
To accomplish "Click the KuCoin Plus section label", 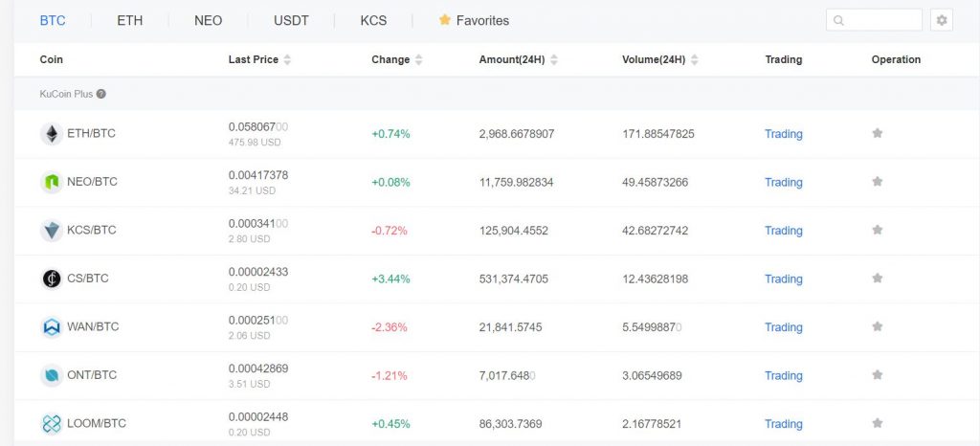I will pos(66,94).
